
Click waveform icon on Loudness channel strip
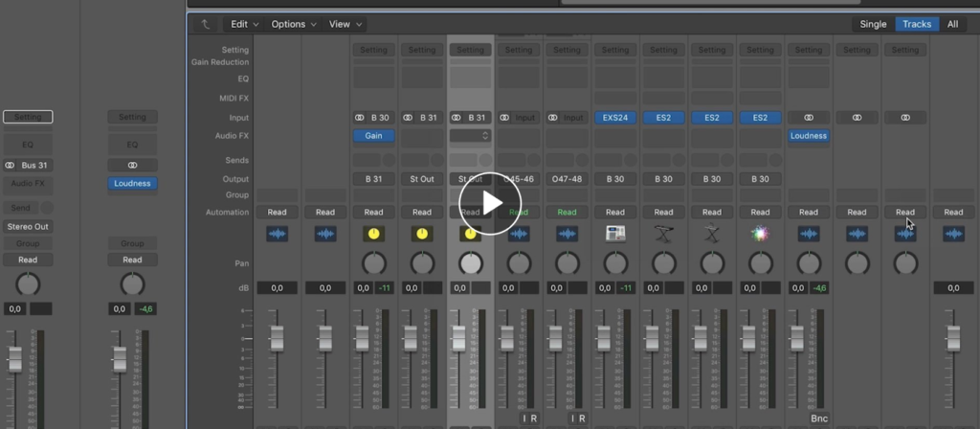pos(809,234)
